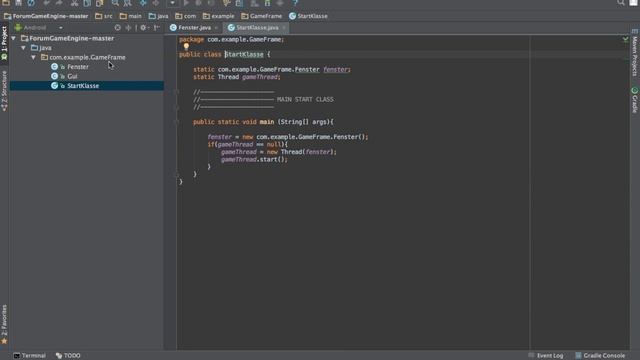The image size is (640, 360).
Task: Click the com breadcrumb folder
Action: (186, 16)
